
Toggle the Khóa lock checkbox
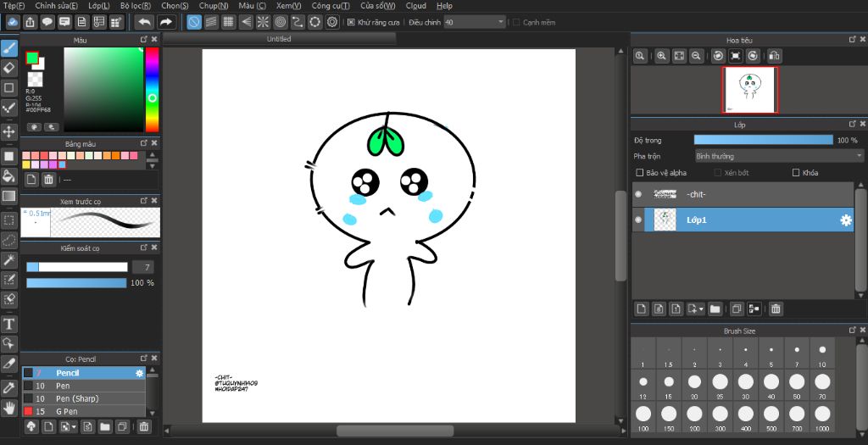(x=795, y=173)
